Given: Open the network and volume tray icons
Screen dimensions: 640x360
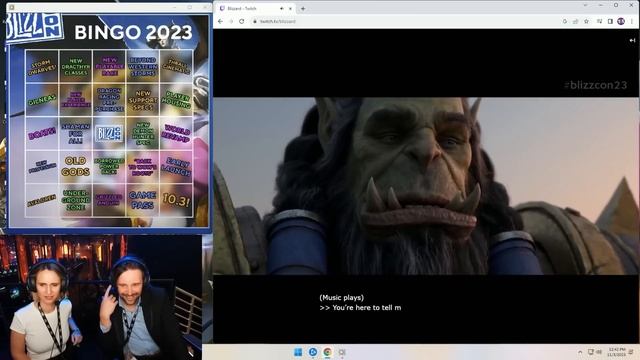Looking at the screenshot, I should click(x=595, y=352).
